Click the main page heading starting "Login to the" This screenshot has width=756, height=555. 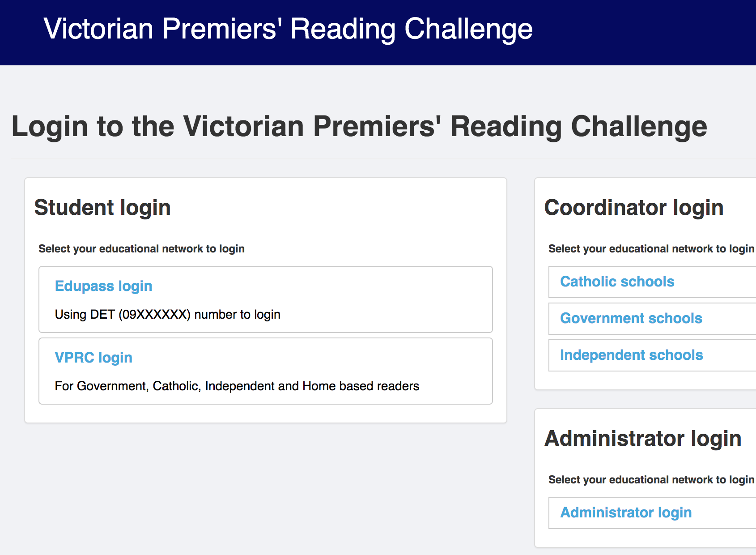[x=359, y=126]
